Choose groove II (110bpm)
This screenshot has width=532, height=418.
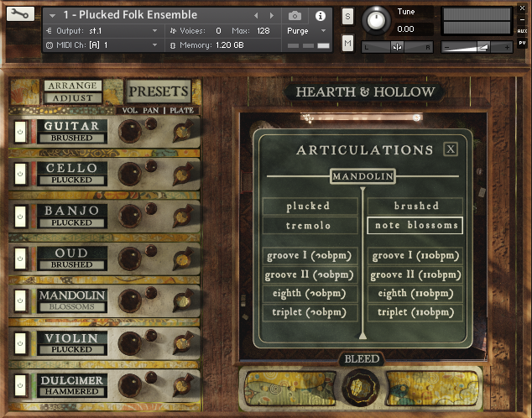pyautogui.click(x=415, y=274)
